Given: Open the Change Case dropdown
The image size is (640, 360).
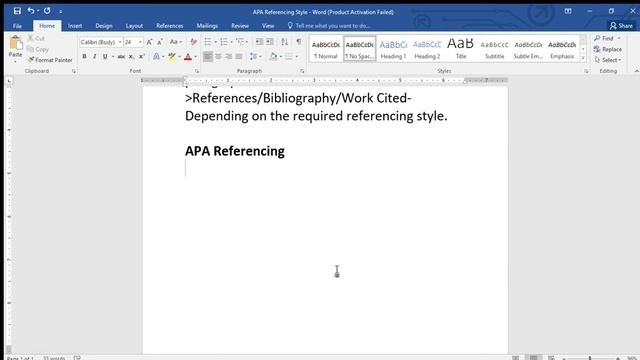Looking at the screenshot, I should click(176, 42).
